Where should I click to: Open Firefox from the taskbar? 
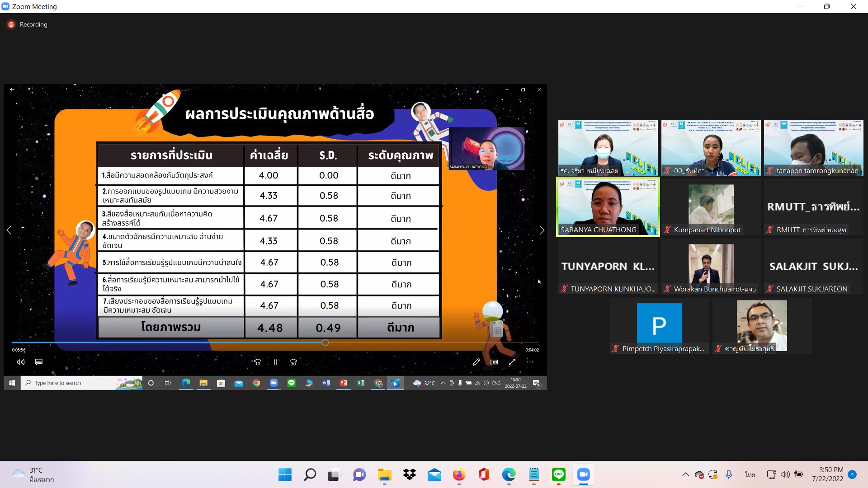(459, 474)
